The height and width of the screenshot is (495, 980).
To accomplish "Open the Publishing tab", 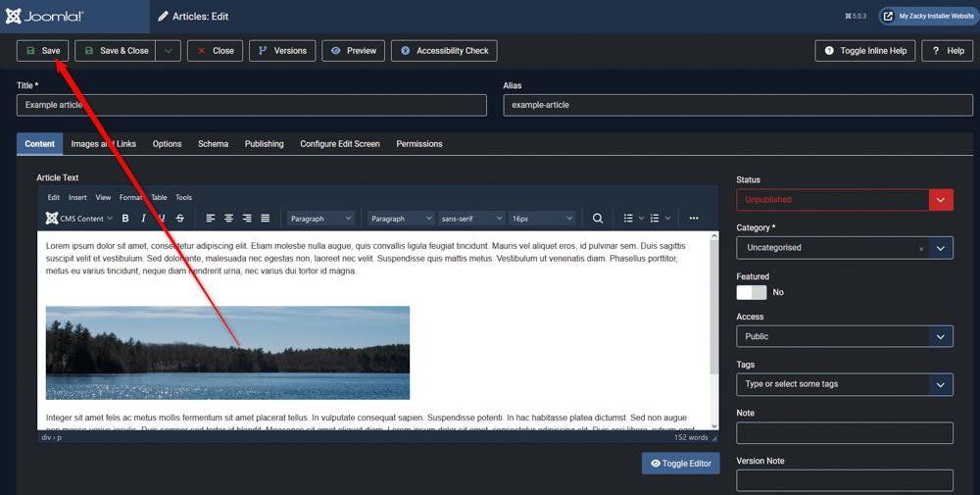I will (x=264, y=144).
